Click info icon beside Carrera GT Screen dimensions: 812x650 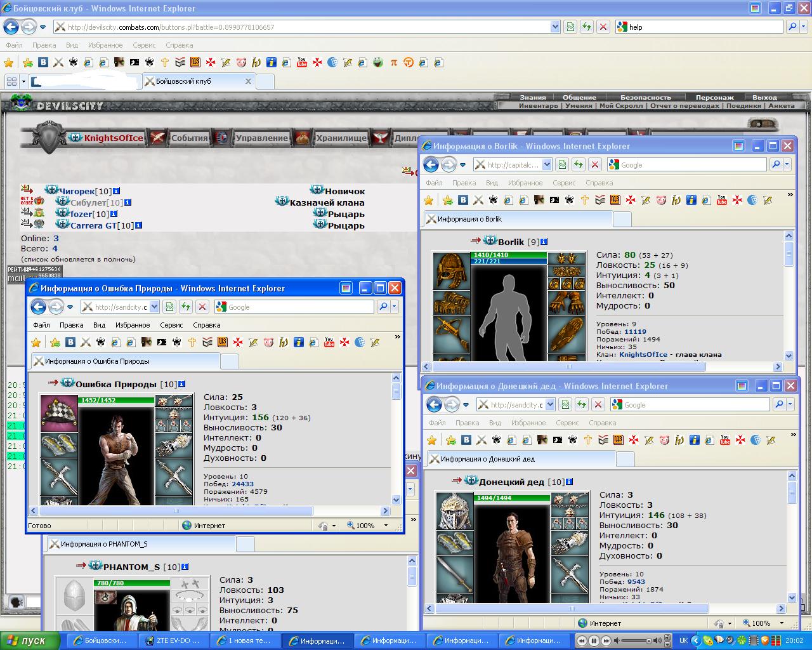tap(139, 225)
